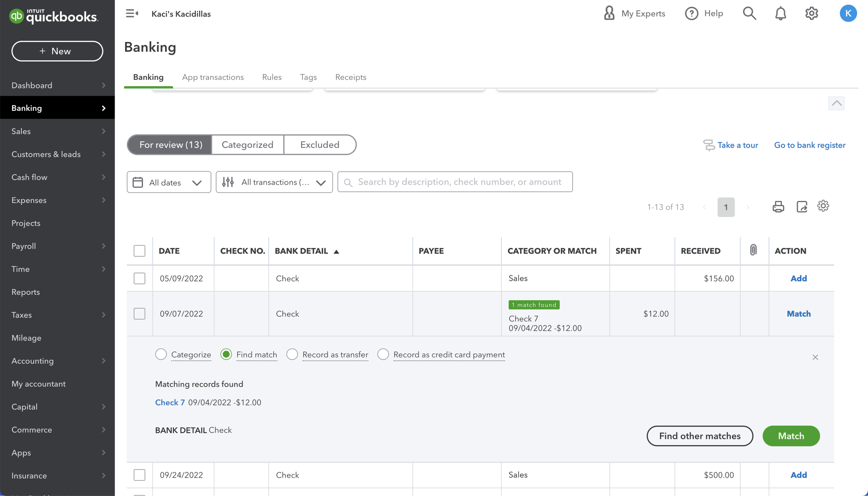Go to the previous page arrow
Viewport: 868px width, 496px height.
704,207
